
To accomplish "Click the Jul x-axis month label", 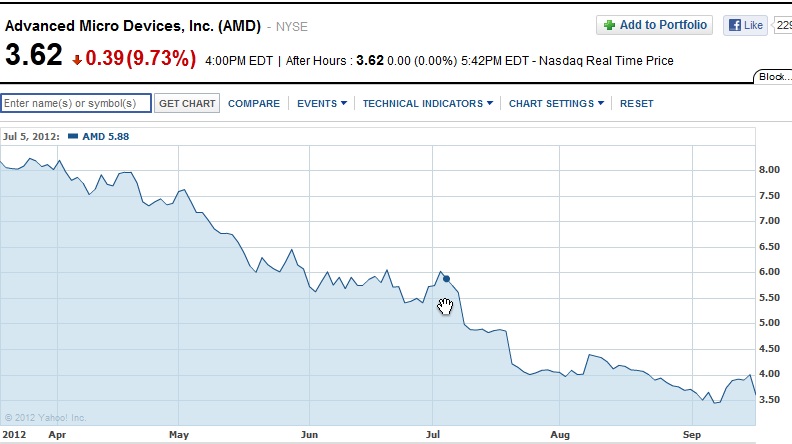I will click(x=433, y=434).
